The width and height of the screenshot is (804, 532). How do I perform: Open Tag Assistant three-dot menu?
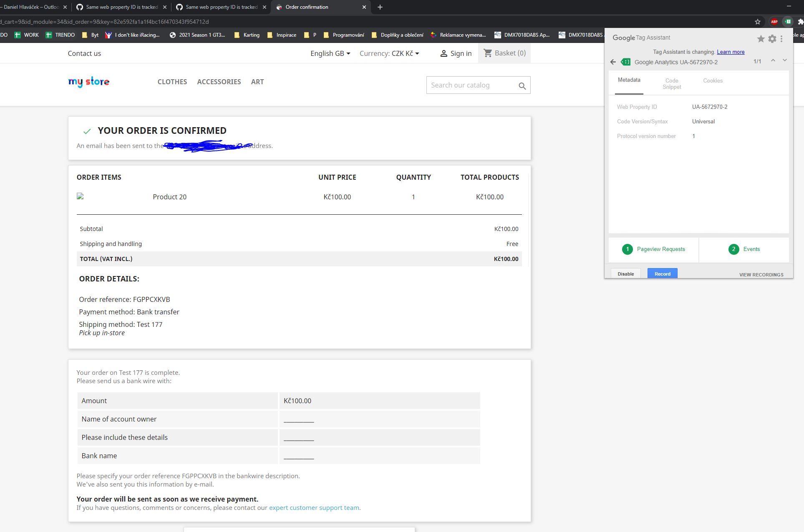click(781, 39)
